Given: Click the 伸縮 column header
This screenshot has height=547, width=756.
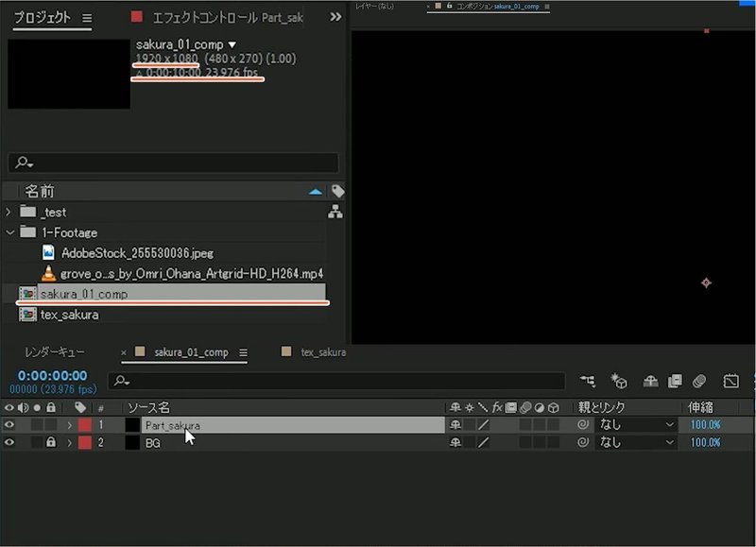Looking at the screenshot, I should [700, 407].
